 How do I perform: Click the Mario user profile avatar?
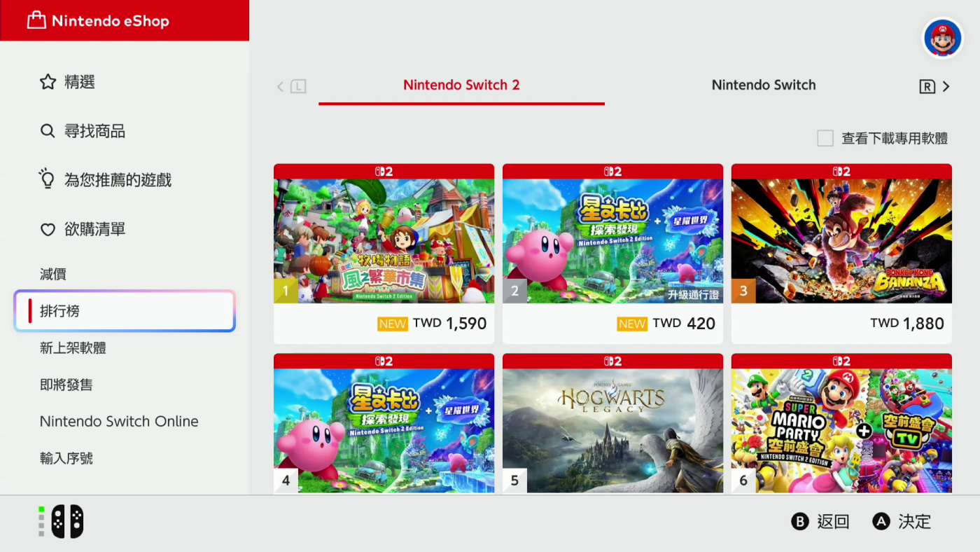point(942,38)
